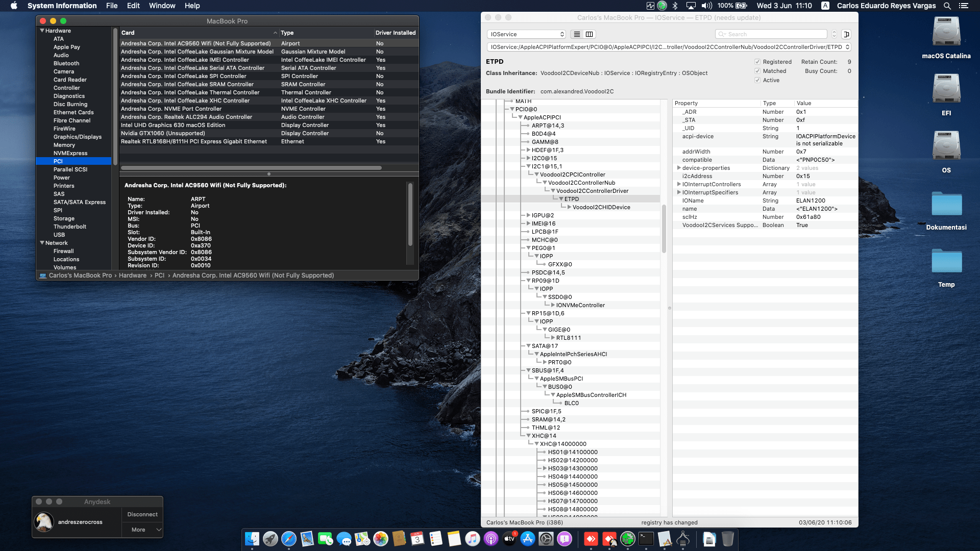Switch IORegistryExplorer to list view
Screen dimensions: 980x551
(577, 34)
